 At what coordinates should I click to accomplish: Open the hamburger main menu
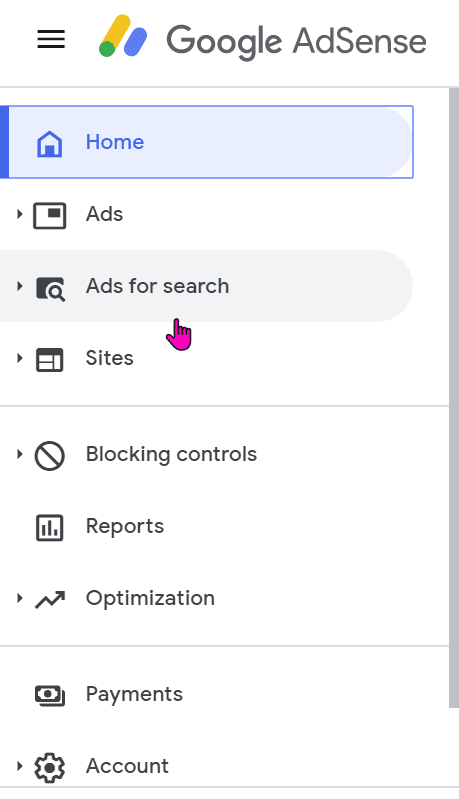[51, 39]
